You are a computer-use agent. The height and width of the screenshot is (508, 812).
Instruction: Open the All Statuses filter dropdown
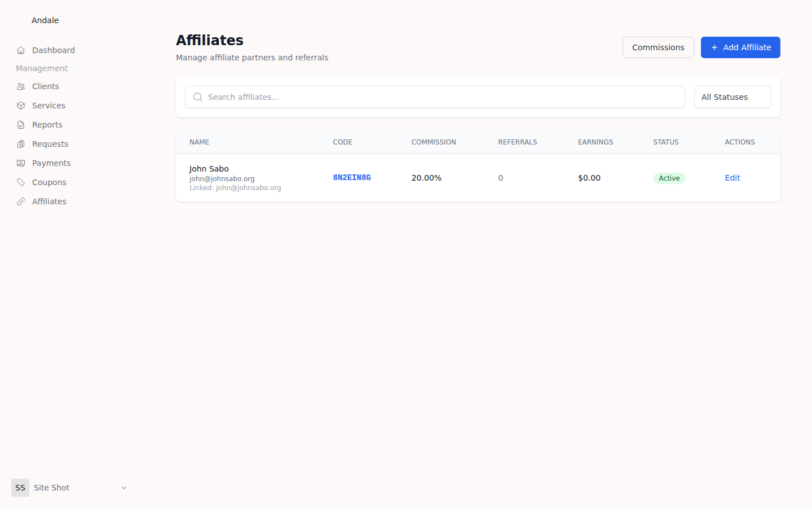pos(732,97)
